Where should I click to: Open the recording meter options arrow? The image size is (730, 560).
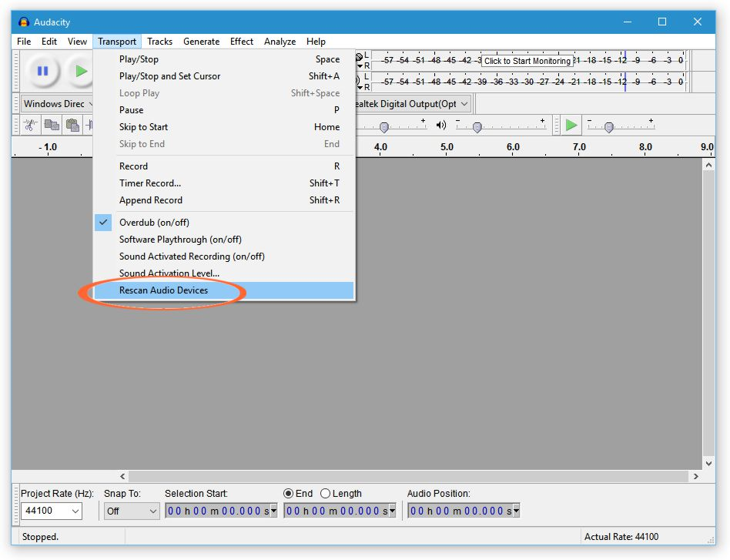tap(360, 66)
